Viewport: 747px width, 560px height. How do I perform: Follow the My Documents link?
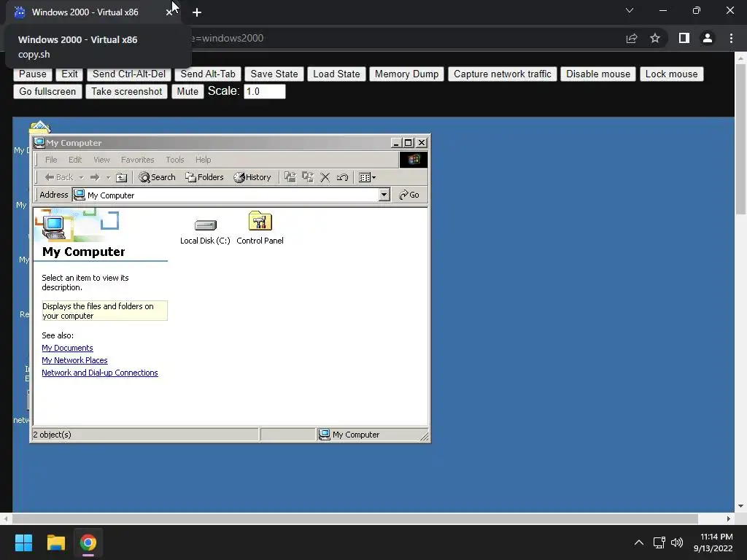(x=67, y=348)
